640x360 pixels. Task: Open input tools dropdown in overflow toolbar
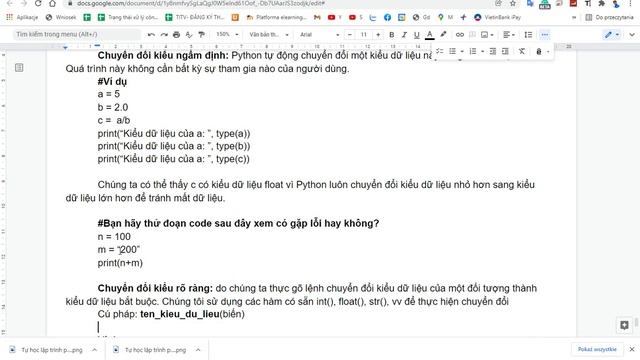coord(542,51)
